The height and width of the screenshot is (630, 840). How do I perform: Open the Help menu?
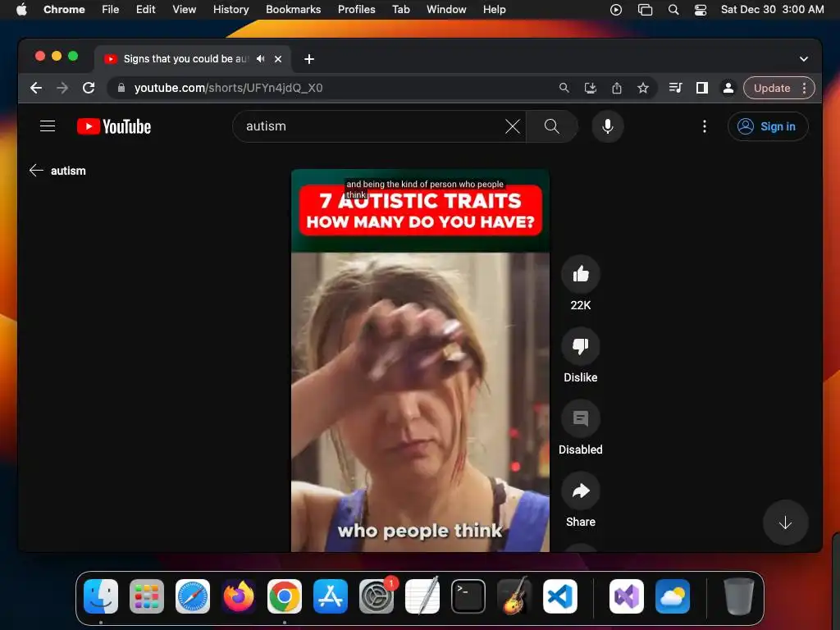pos(494,10)
